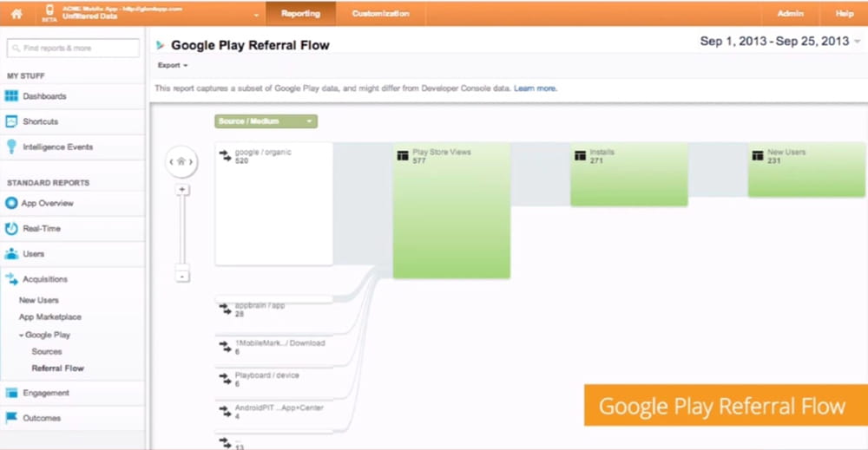Click the New Users node table icon
Viewport: 868px width, 450px height.
click(x=758, y=156)
